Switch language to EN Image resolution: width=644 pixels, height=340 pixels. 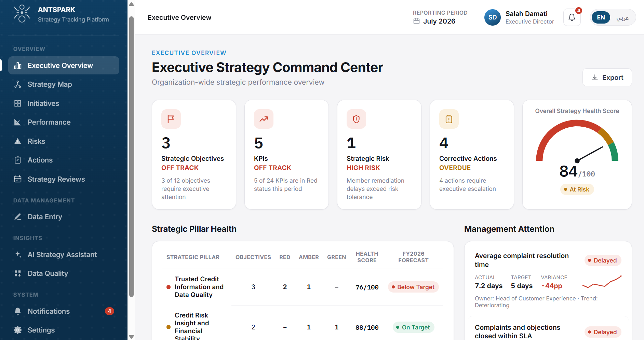coord(601,17)
